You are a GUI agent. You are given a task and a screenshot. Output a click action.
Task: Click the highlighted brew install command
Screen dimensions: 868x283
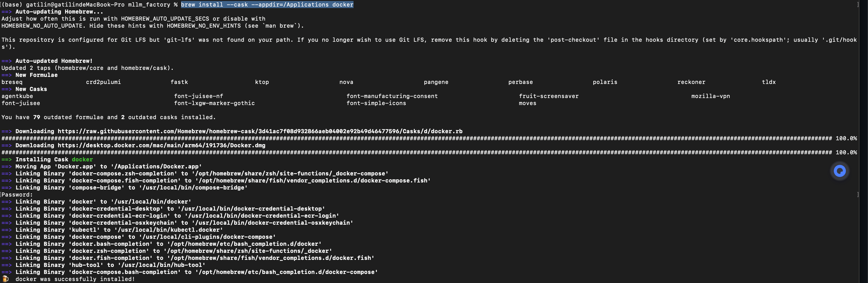(267, 5)
